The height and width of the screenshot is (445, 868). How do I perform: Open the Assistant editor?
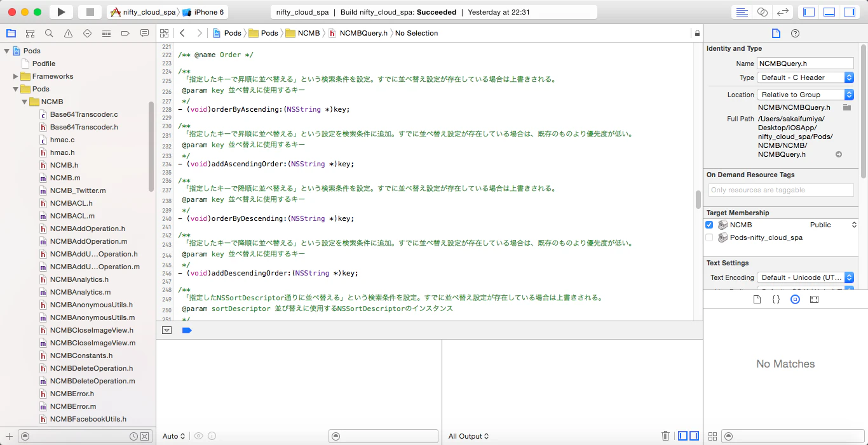[763, 12]
